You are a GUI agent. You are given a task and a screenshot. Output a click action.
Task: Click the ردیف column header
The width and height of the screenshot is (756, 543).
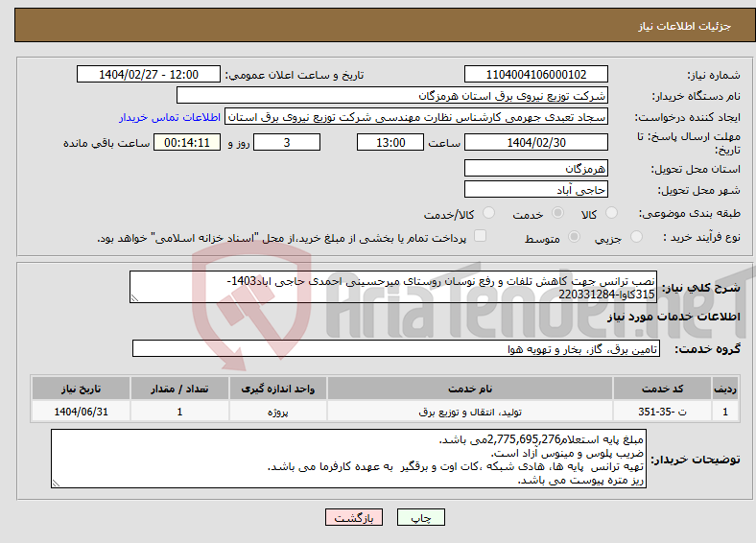point(725,389)
